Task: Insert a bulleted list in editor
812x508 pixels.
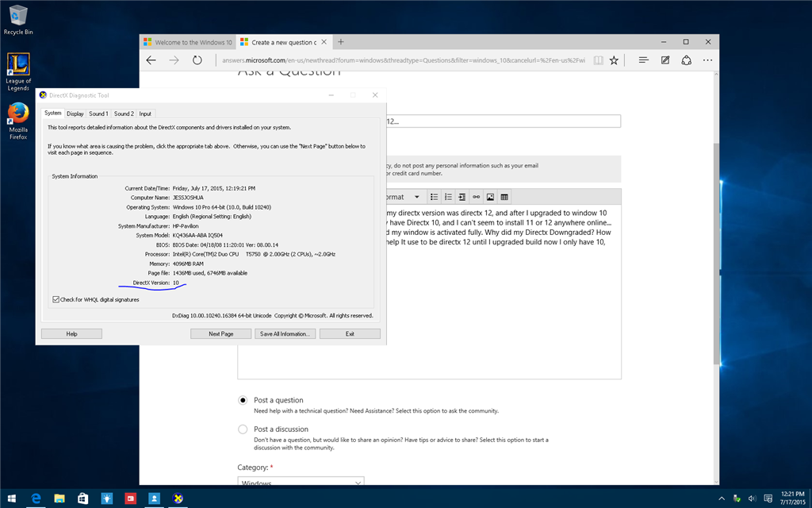Action: click(435, 197)
